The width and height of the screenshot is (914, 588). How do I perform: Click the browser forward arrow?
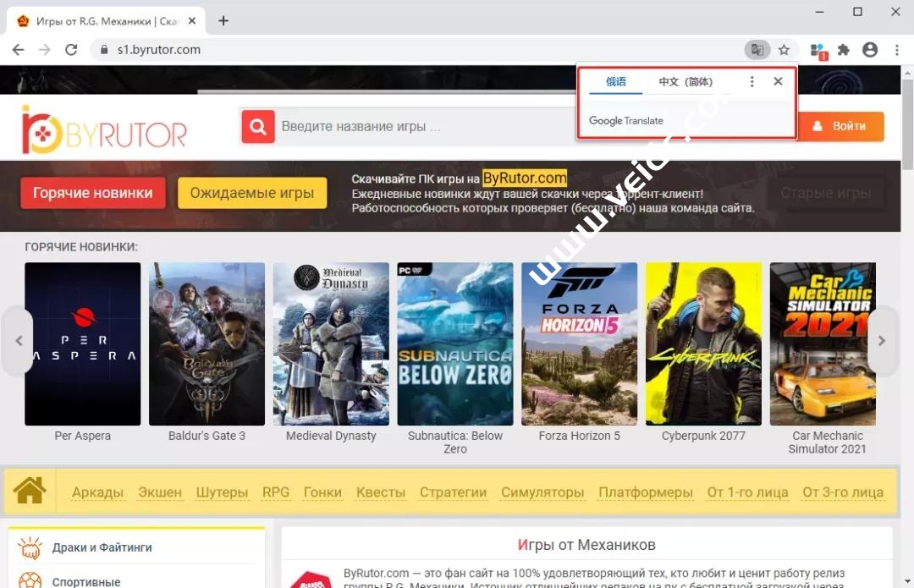click(x=44, y=50)
